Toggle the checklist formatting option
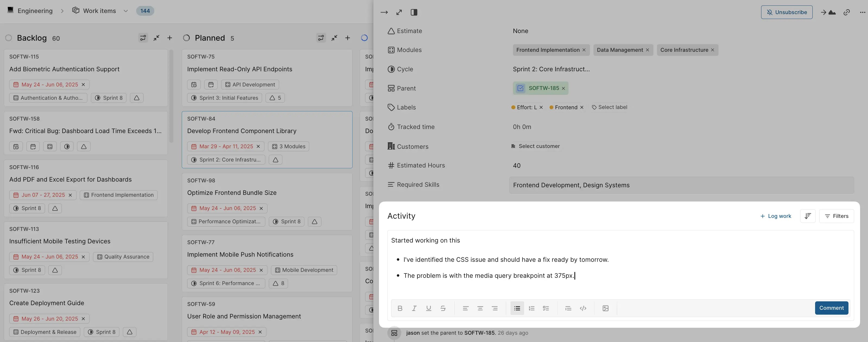Image resolution: width=868 pixels, height=342 pixels. (x=546, y=308)
